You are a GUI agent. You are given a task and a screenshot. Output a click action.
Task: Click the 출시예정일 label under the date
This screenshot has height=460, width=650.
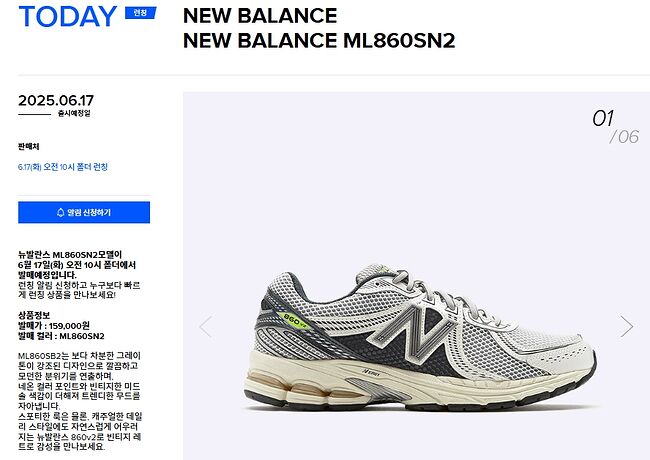(x=74, y=113)
